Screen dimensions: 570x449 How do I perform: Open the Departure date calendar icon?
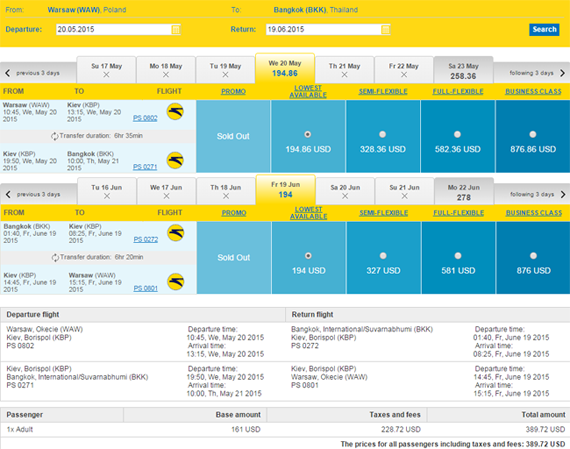(x=176, y=29)
